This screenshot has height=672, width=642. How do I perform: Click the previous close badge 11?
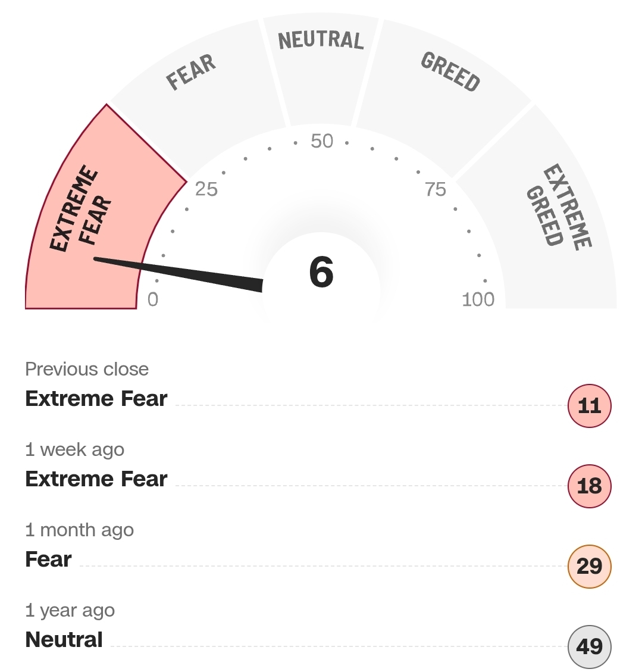click(590, 406)
